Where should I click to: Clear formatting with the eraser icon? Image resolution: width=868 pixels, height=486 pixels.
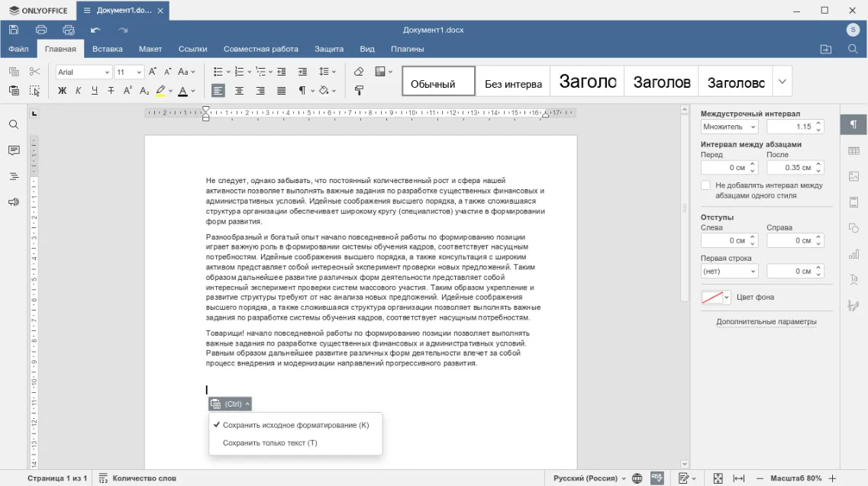click(x=359, y=72)
